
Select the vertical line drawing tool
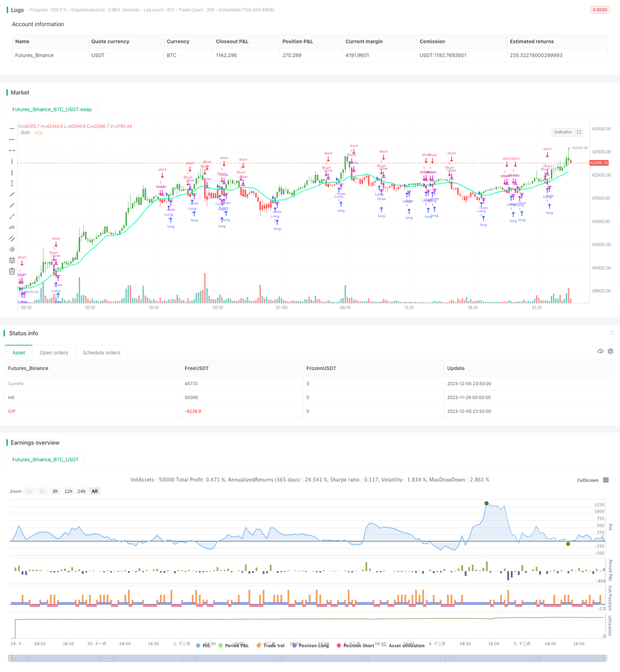12,162
